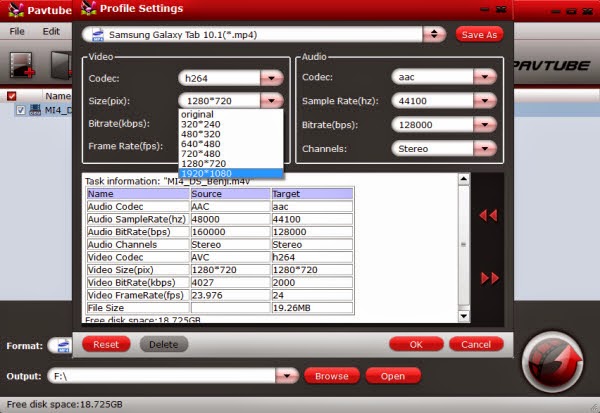Click the big red convert button
The height and width of the screenshot is (413, 600).
[x=553, y=362]
